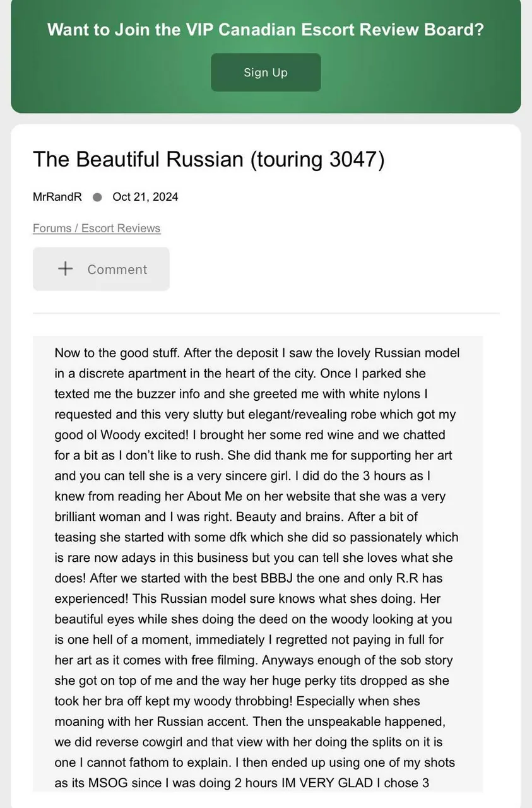Click the horizontal divider below Comment

coord(266,313)
